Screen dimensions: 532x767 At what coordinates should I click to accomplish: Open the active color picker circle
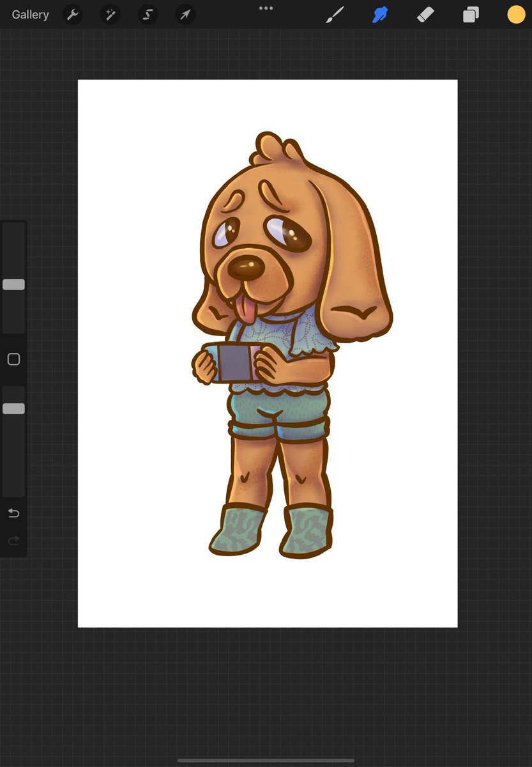click(x=516, y=14)
